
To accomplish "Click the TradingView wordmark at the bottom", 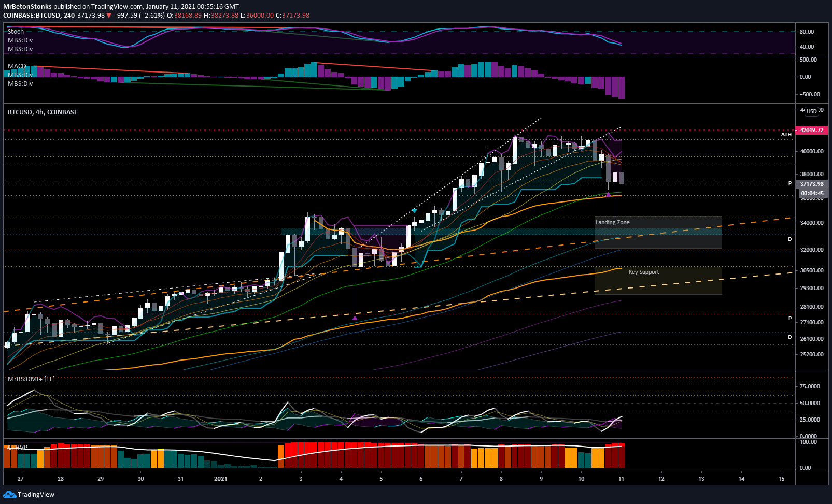I will pyautogui.click(x=36, y=495).
